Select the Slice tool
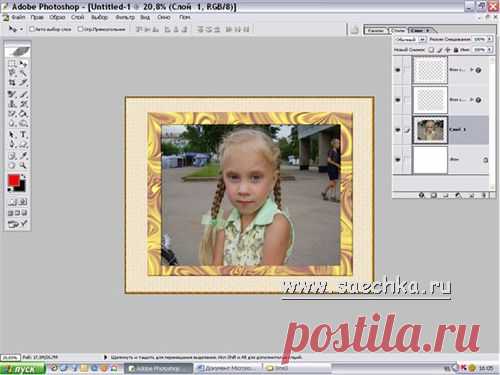Viewport: 500px width, 375px height. coord(23,82)
